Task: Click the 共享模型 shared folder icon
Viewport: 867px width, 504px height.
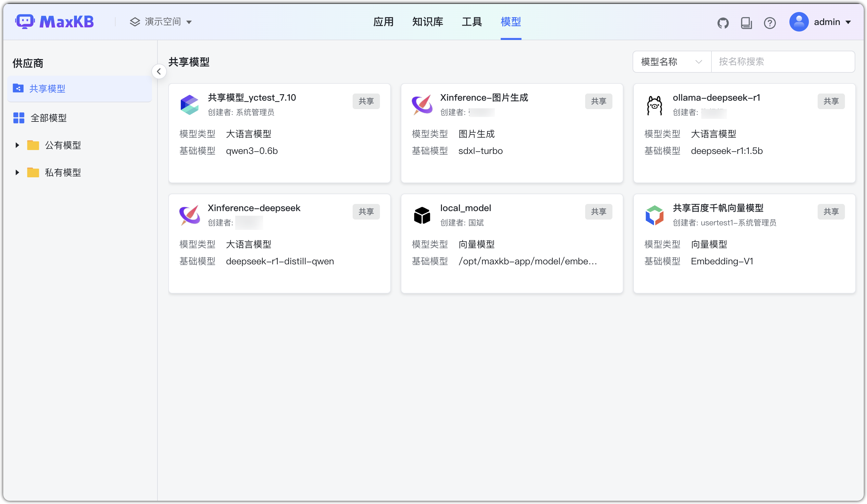Action: [x=18, y=88]
